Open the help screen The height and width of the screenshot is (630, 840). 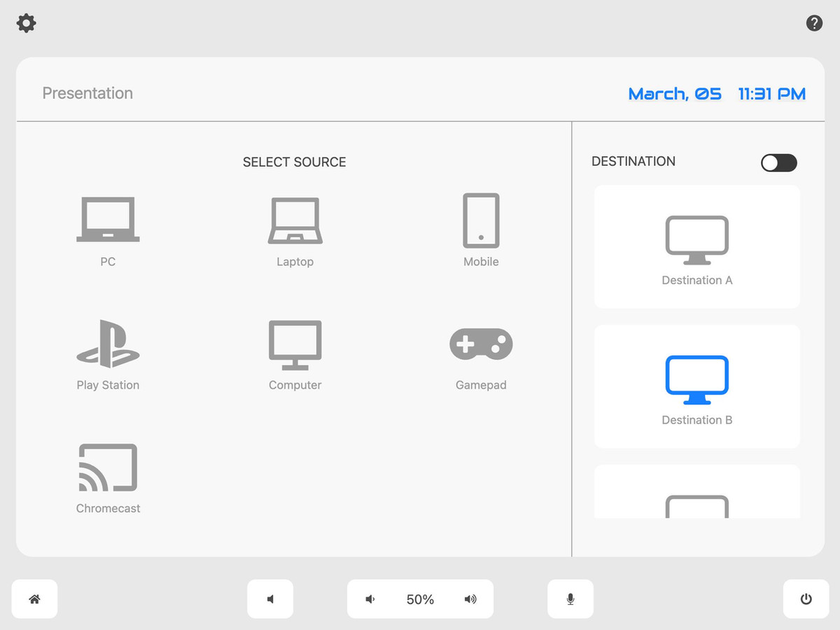tap(814, 22)
